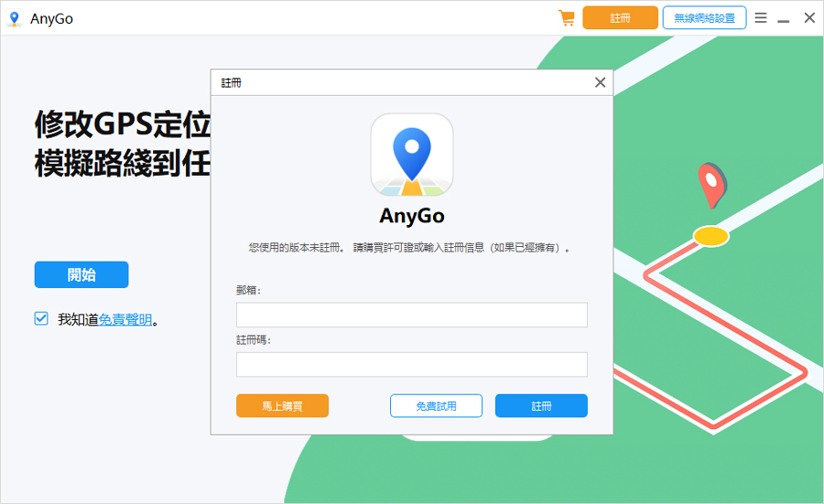Close the 註冊 dialog
This screenshot has height=504, width=824.
point(600,82)
